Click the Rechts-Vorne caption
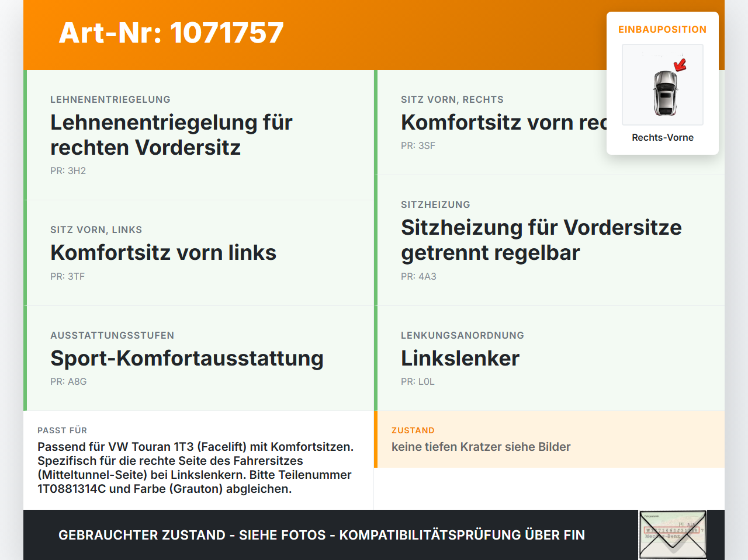748x560 pixels. point(663,137)
